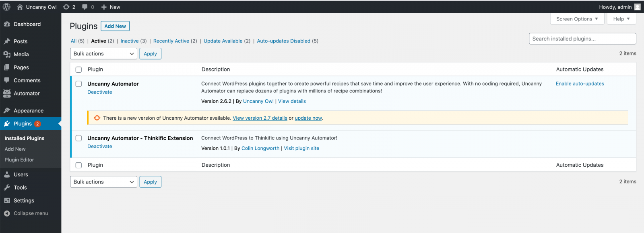
Task: Deactivate the Thinkific Extension plugin
Action: pyautogui.click(x=100, y=146)
